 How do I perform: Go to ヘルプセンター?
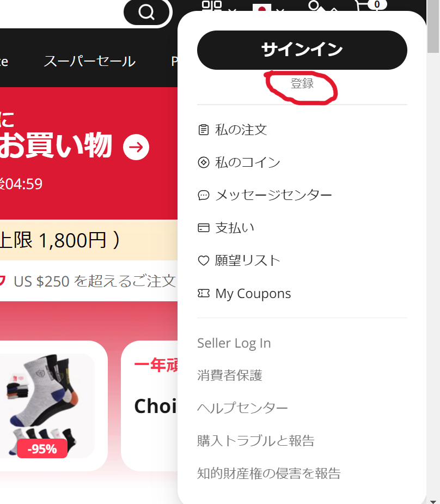point(242,408)
